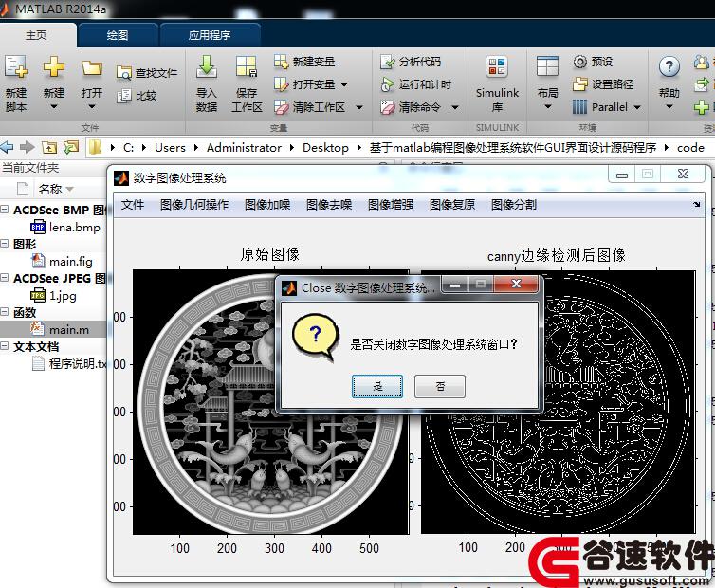Click the Help (帮助) question icon

pyautogui.click(x=669, y=67)
